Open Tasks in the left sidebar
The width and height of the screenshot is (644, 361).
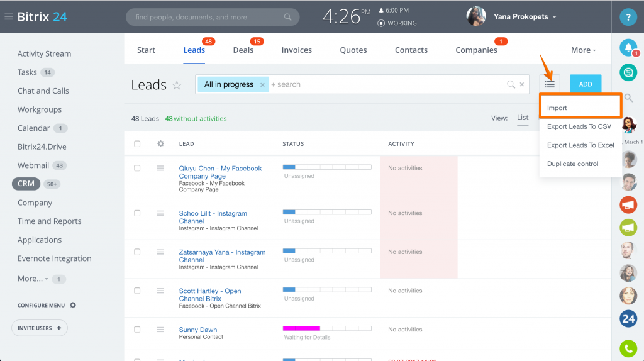(x=27, y=72)
